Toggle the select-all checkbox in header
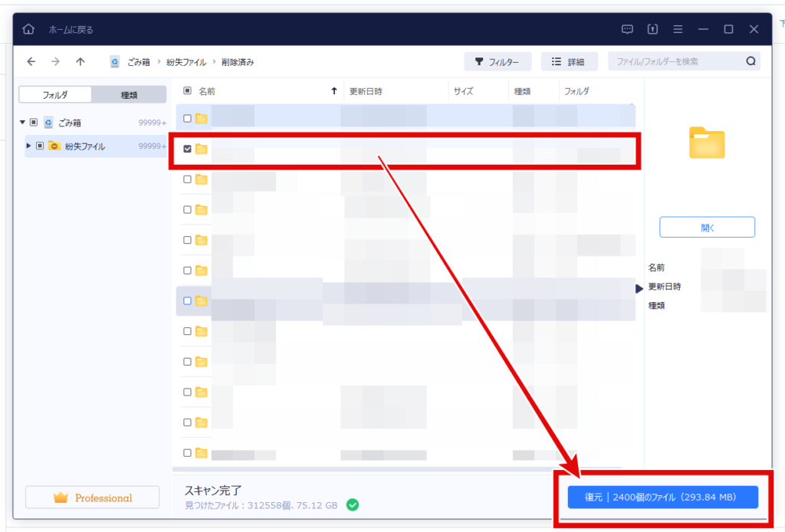 click(187, 90)
